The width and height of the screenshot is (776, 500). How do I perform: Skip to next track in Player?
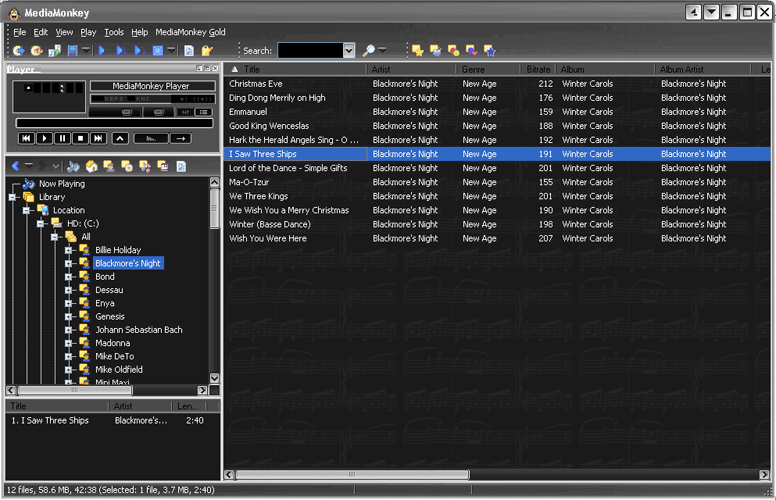[x=98, y=138]
